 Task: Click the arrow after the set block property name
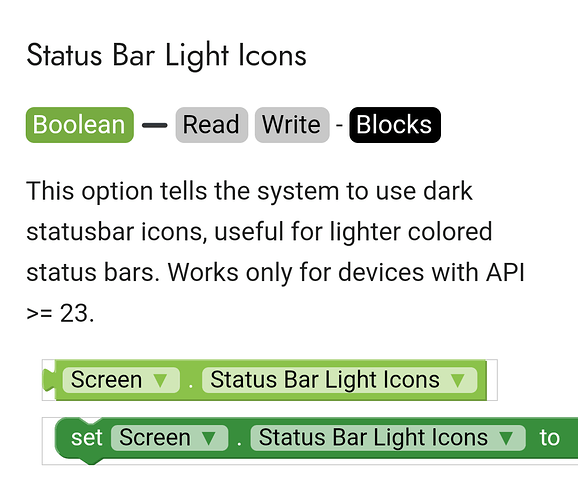(506, 438)
